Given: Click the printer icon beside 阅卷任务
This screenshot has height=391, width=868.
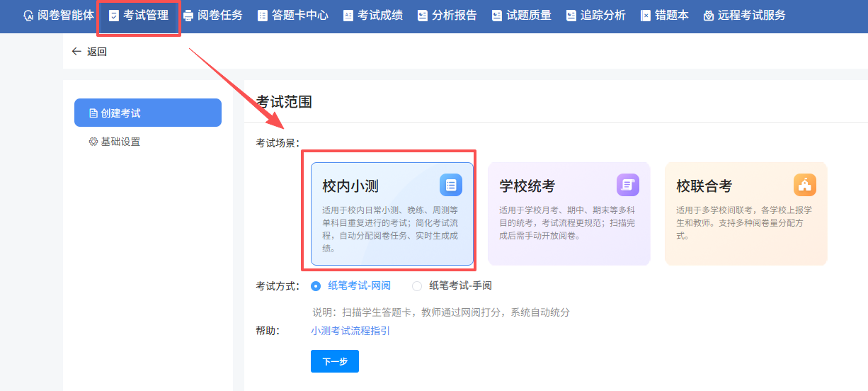Looking at the screenshot, I should [x=188, y=16].
